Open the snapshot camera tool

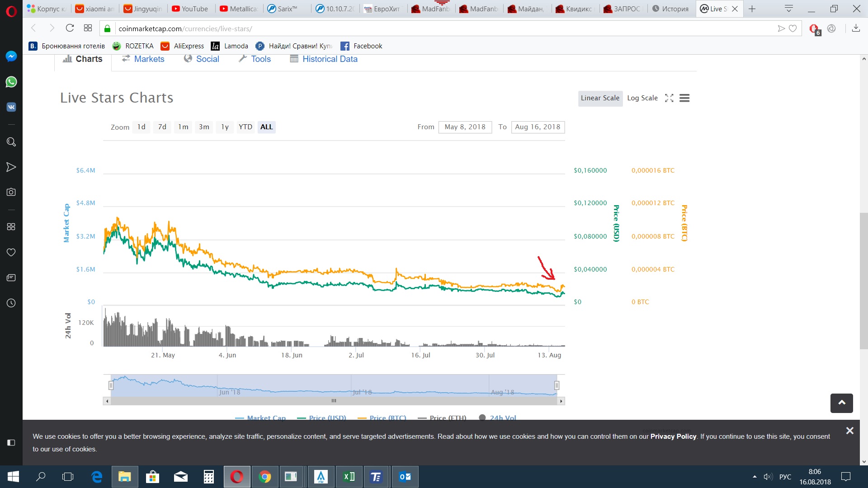coord(11,192)
